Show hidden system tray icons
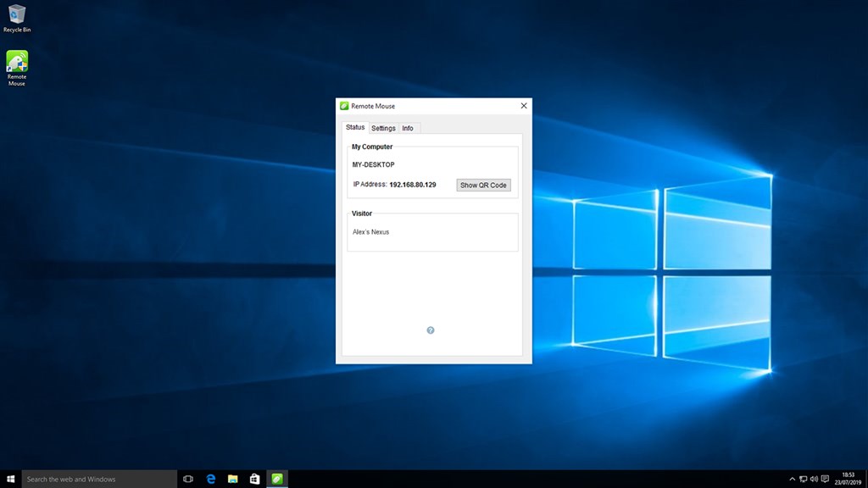Image resolution: width=868 pixels, height=488 pixels. [793, 480]
